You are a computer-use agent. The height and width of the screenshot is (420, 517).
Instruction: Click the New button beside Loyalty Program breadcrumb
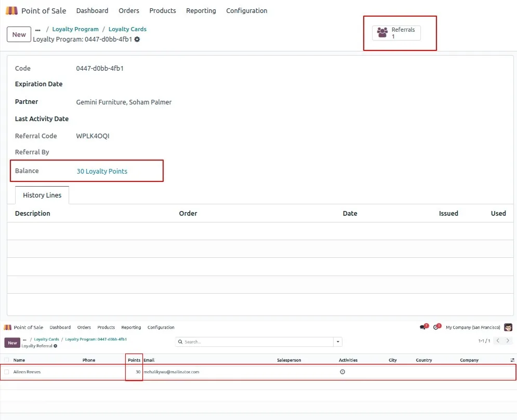point(19,34)
